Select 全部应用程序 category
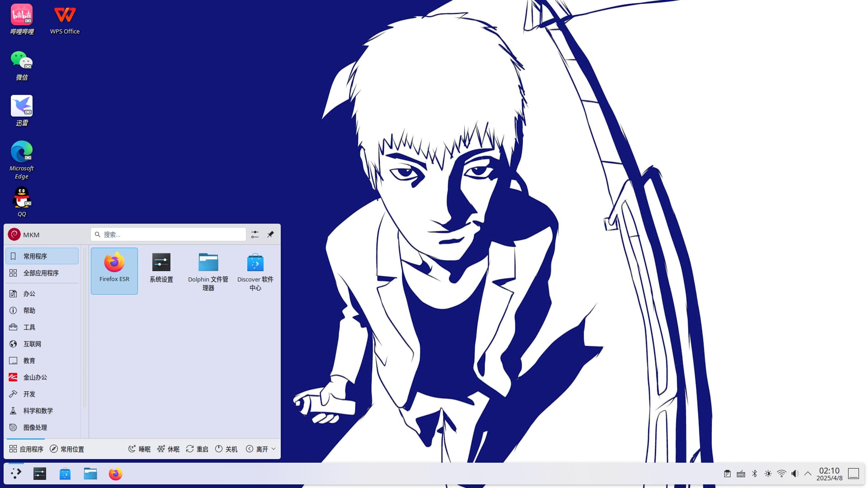 pos(42,273)
